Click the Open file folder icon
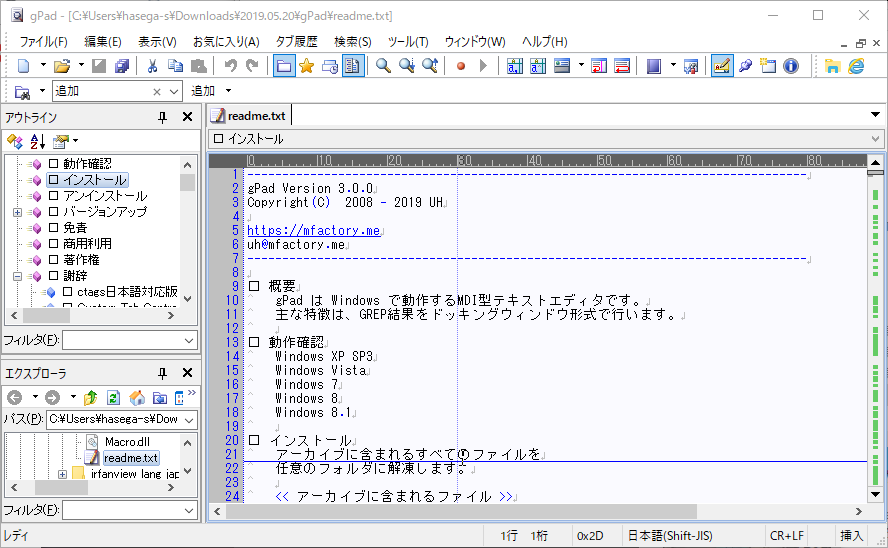The image size is (888, 548). [61, 66]
